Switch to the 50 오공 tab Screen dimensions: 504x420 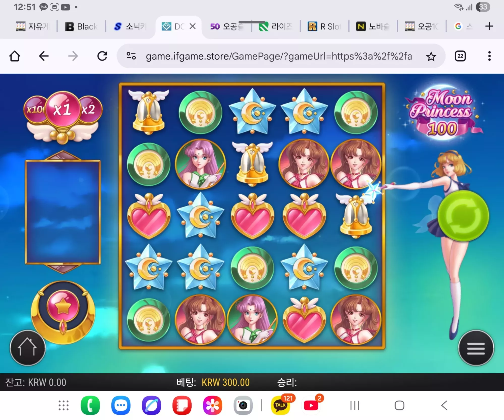coord(227,26)
